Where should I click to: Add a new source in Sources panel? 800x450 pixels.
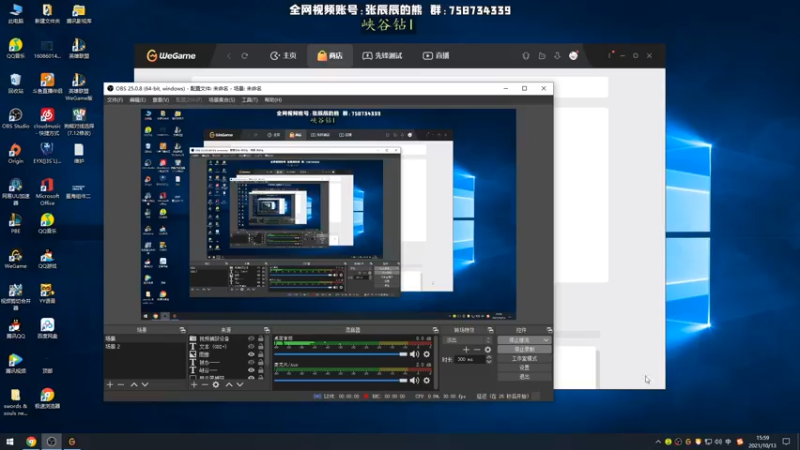[x=194, y=385]
